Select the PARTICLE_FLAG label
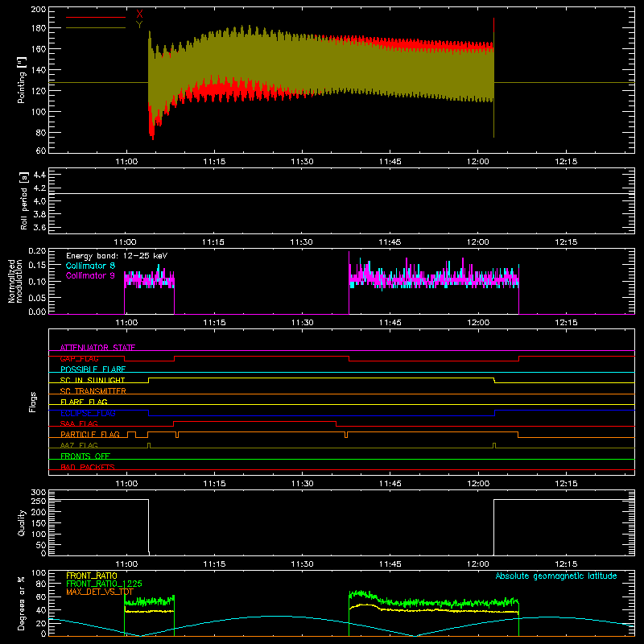 pos(90,434)
